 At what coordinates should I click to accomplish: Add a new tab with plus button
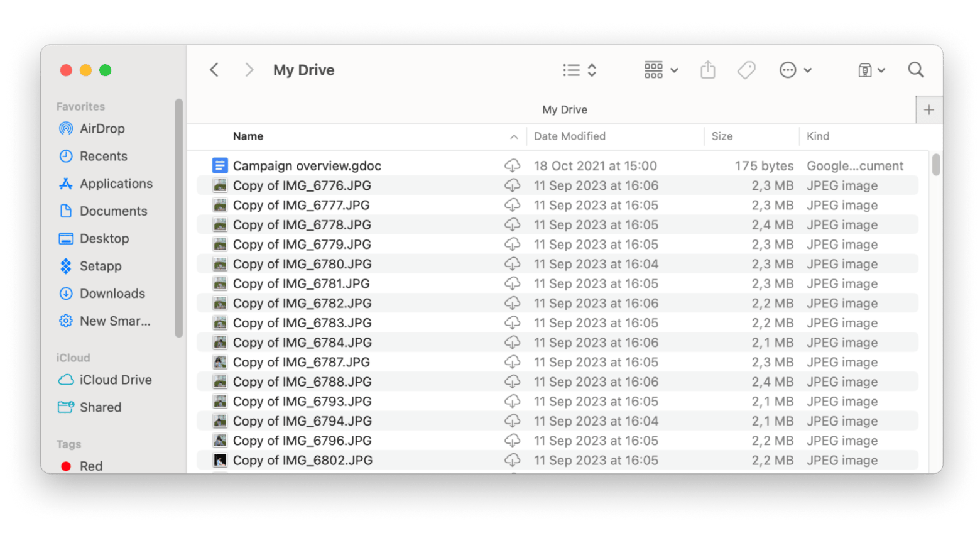pyautogui.click(x=928, y=110)
